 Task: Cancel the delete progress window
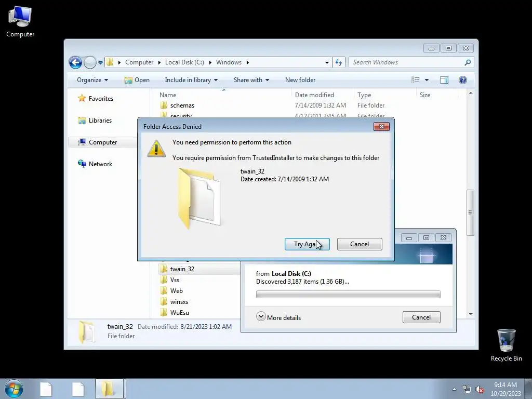[x=421, y=317]
